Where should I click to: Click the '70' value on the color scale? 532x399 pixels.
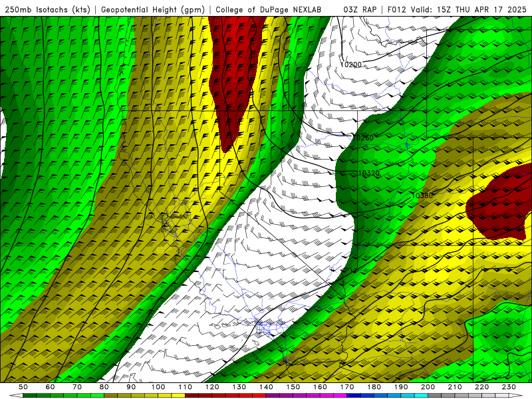point(77,387)
